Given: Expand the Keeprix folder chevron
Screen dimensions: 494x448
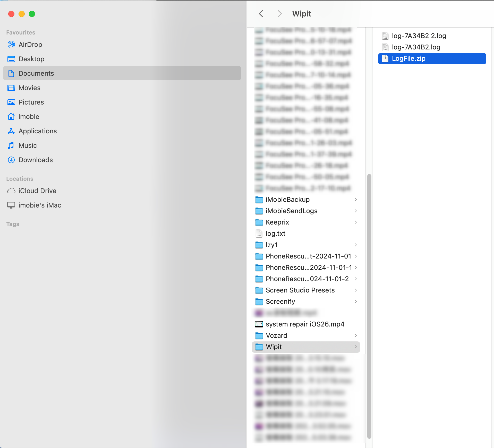Looking at the screenshot, I should click(356, 222).
